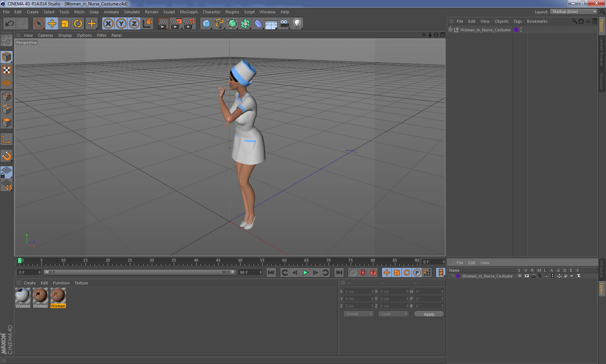Toggle Z axis lock
606x364 pixels.
pyautogui.click(x=134, y=24)
